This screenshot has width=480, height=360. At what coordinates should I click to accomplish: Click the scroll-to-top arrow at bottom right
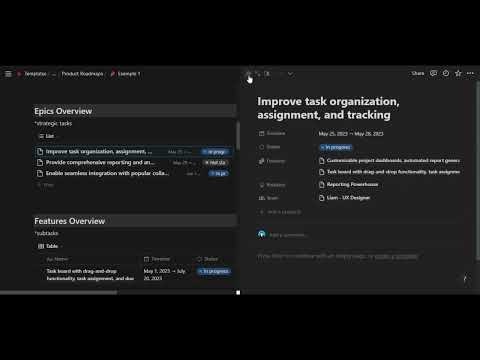coord(465,279)
